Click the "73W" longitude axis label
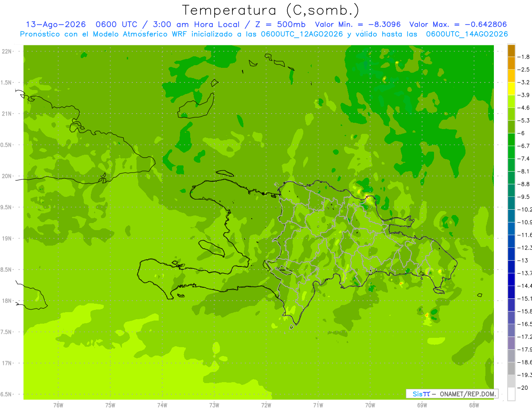Image resolution: width=532 pixels, height=411 pixels. [x=214, y=405]
